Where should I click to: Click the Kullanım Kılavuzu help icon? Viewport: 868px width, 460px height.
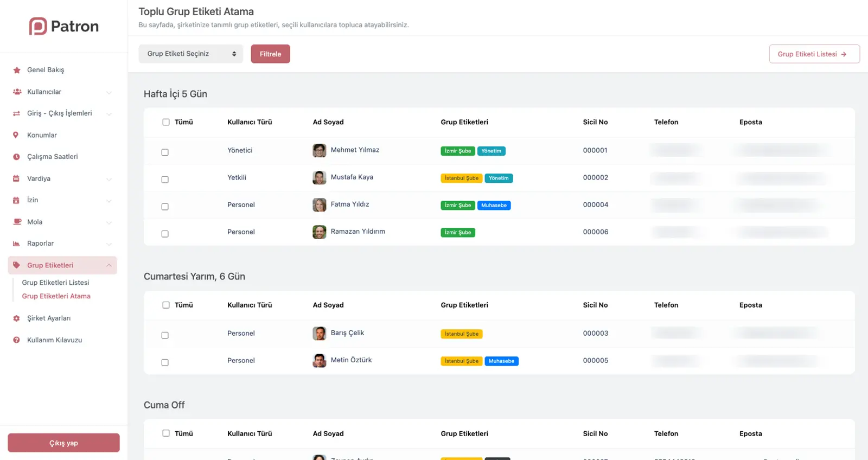pos(16,340)
